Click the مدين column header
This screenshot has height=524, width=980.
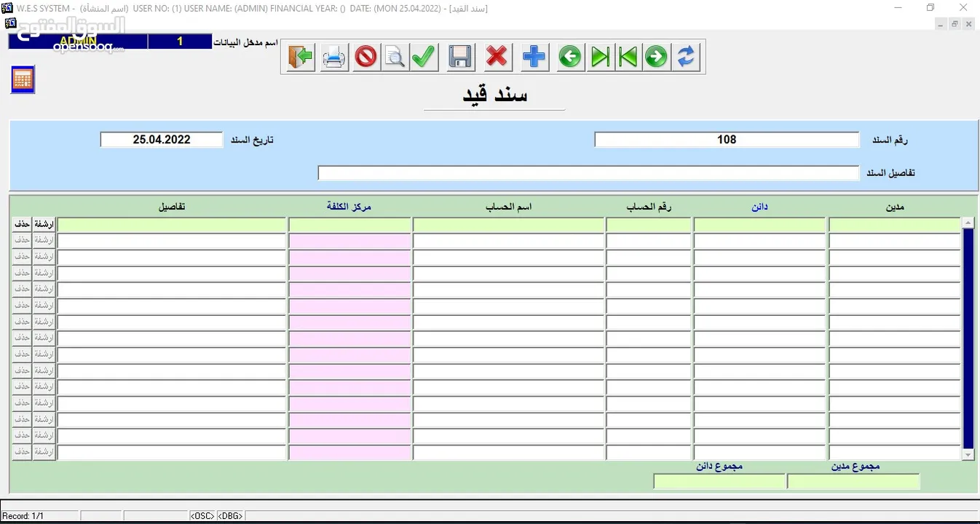[x=895, y=207]
